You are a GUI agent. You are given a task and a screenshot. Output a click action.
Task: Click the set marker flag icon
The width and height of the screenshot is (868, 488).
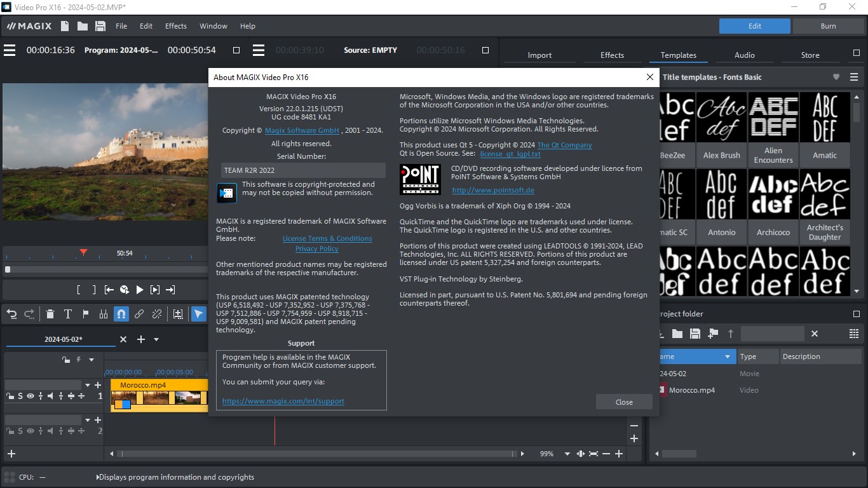(85, 314)
